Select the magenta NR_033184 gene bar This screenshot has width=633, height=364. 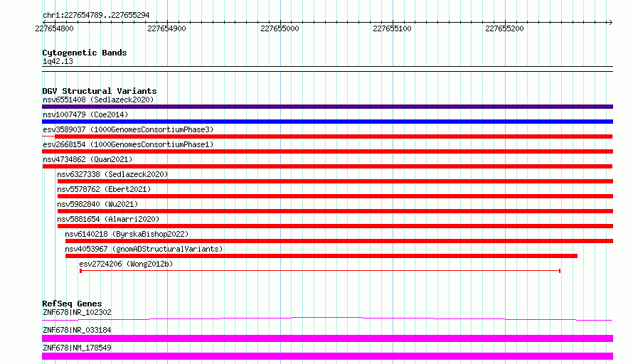[327, 338]
